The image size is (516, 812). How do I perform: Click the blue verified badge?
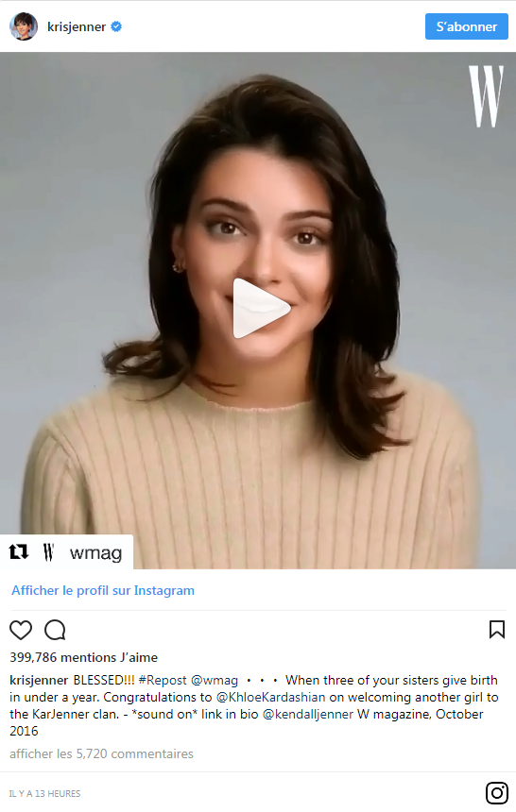(x=116, y=26)
